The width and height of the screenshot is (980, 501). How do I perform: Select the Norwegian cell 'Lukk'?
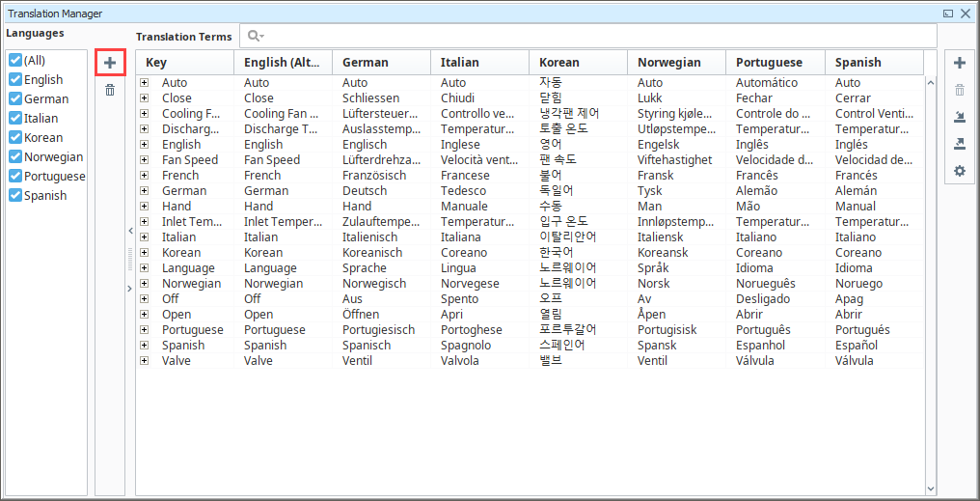click(650, 98)
